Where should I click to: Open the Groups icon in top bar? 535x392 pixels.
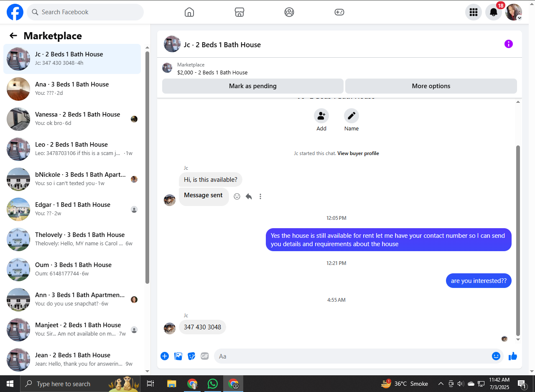coord(289,12)
